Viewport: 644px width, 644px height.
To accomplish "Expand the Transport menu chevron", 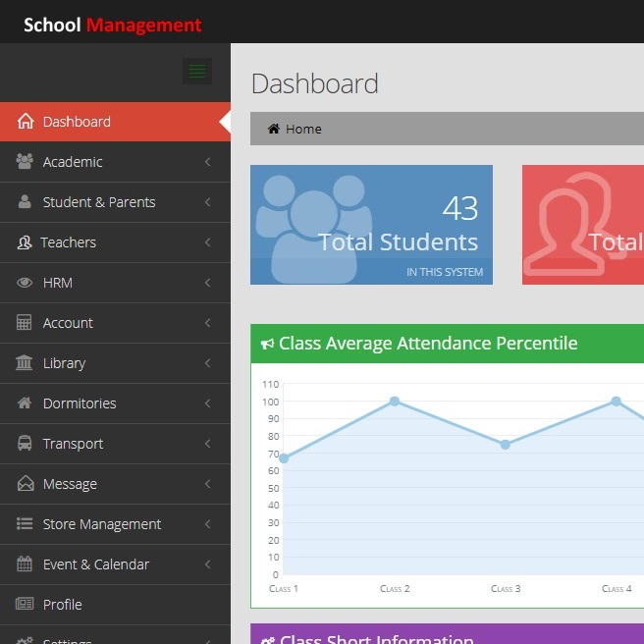I will click(x=208, y=444).
